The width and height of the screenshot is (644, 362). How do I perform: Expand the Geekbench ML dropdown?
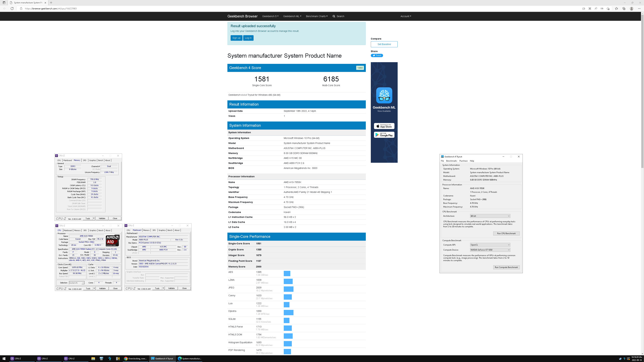click(292, 16)
